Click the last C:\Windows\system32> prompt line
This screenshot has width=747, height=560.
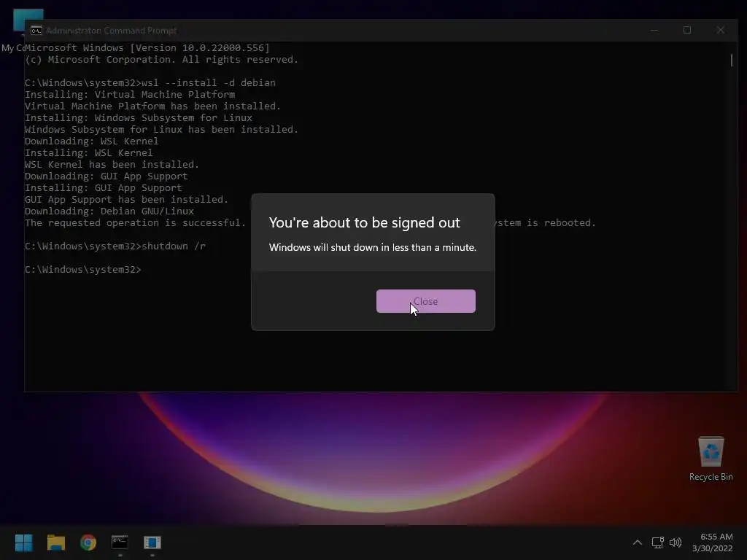point(83,270)
